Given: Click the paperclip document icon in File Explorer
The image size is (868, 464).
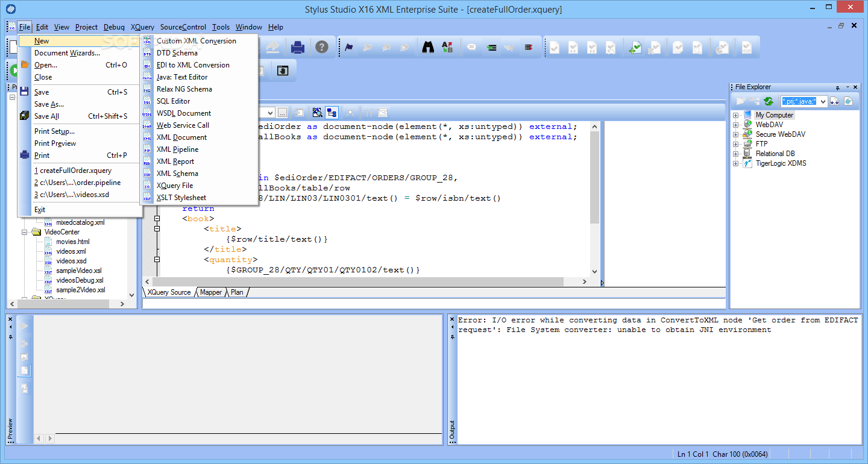Looking at the screenshot, I should 848,101.
